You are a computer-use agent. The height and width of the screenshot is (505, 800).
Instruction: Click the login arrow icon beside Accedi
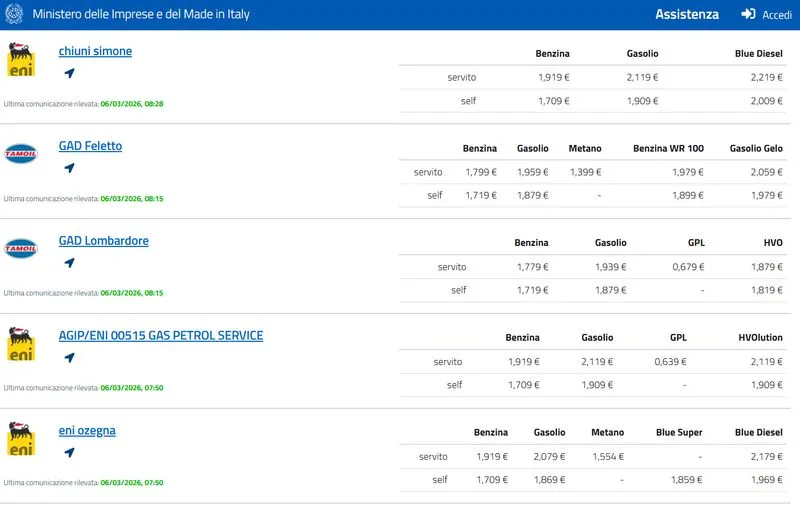coord(748,15)
